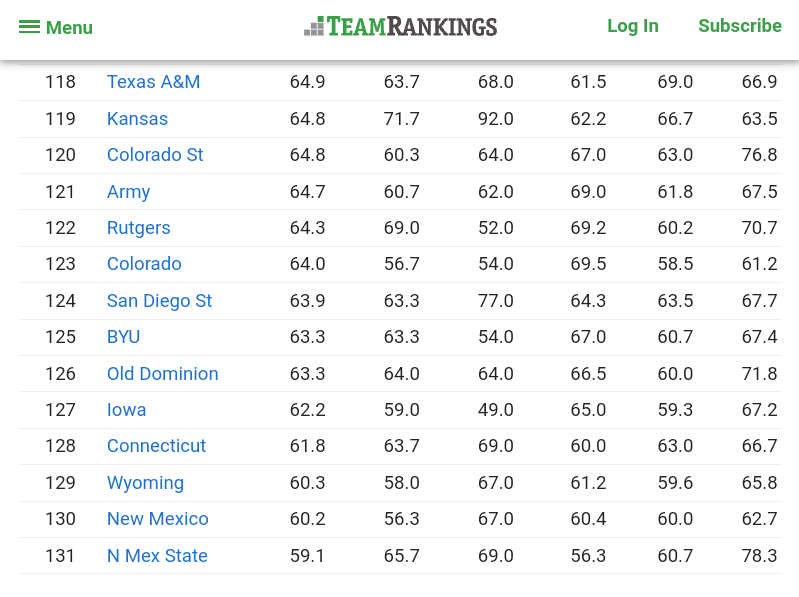Click the Menu label
799x597 pixels.
tap(69, 27)
